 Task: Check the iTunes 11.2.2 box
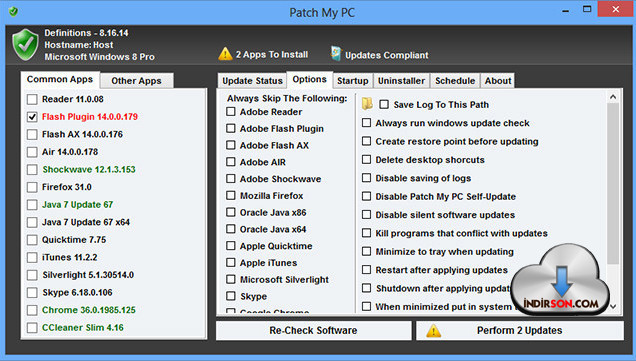(x=32, y=257)
